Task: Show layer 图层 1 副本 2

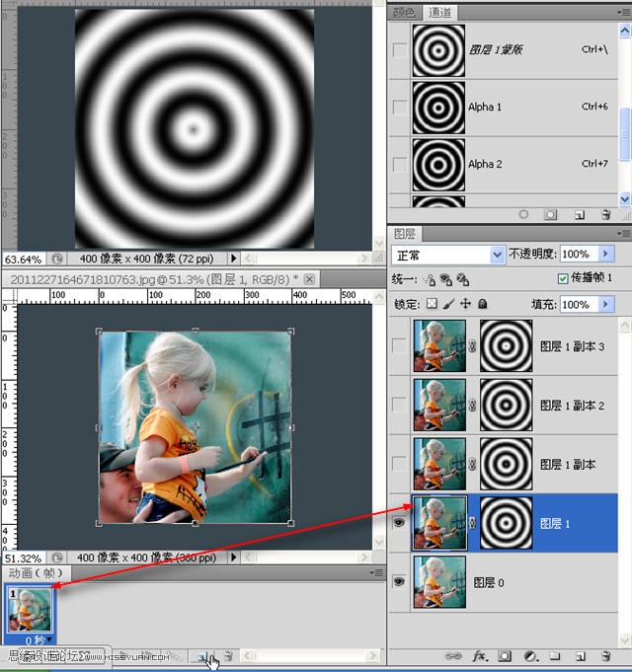Action: (399, 405)
